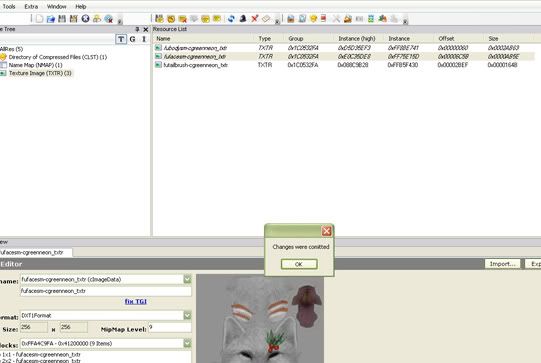The width and height of the screenshot is (541, 363).
Task: Click the Save As disk icon
Action: click(73, 19)
